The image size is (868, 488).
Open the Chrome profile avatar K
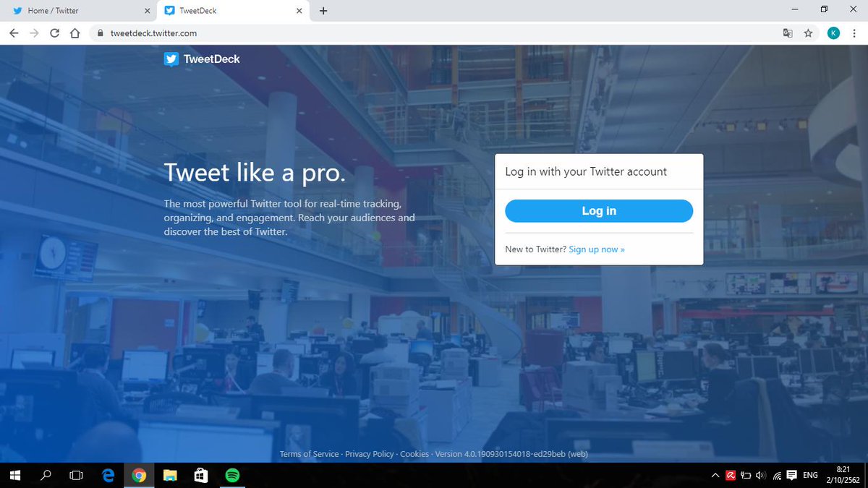pyautogui.click(x=833, y=33)
